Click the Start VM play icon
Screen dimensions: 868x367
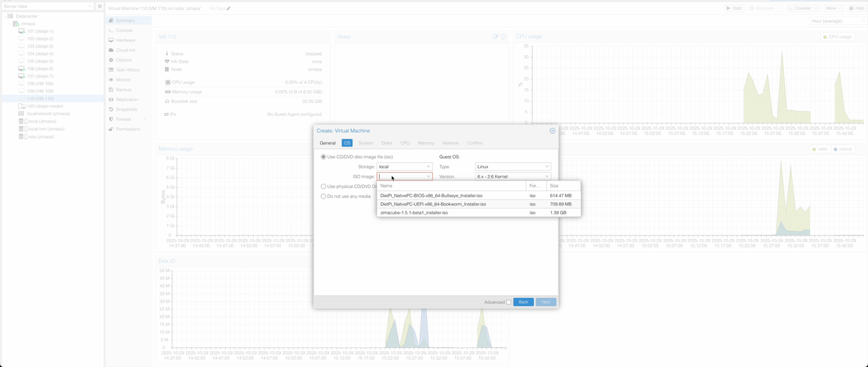coord(729,8)
